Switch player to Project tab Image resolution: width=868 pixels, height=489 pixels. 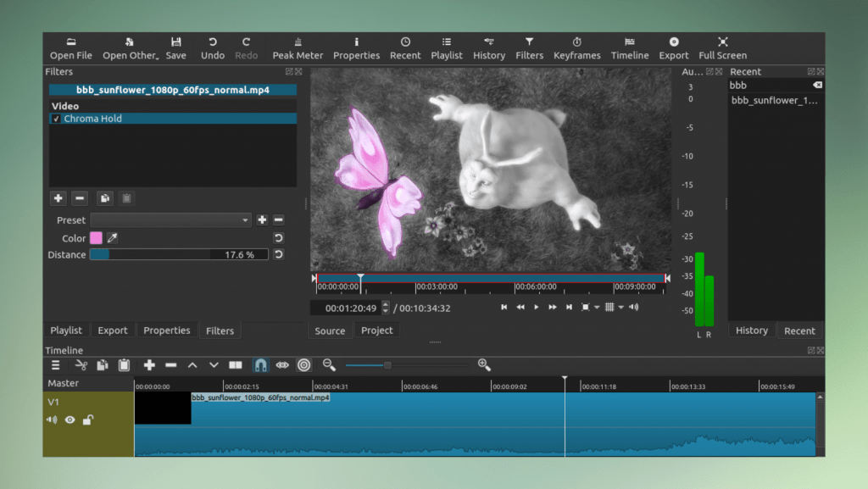tap(377, 331)
